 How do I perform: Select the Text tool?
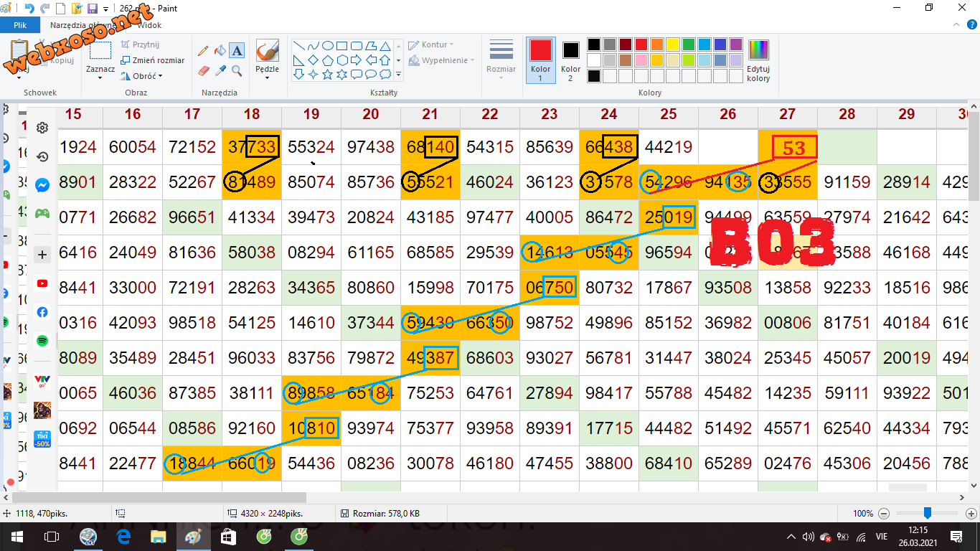coord(237,51)
